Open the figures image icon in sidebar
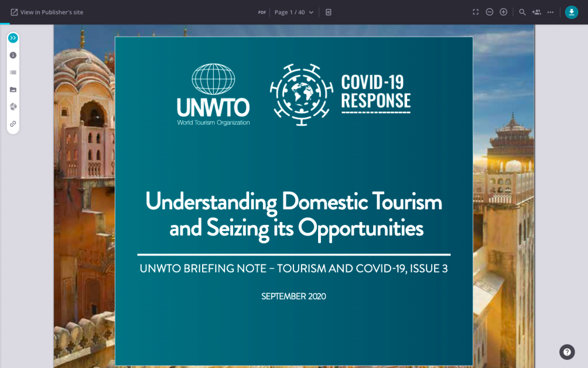Screen dimensions: 588x368 click(13, 89)
